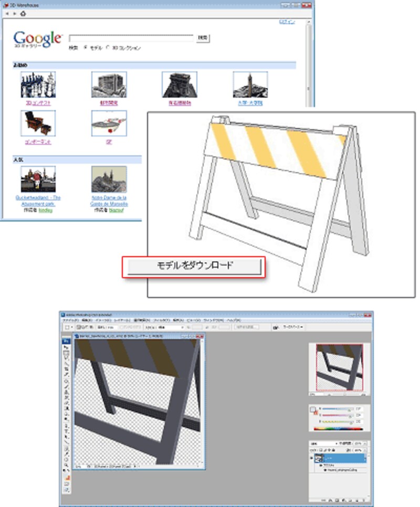Toggle visibility eye of selected layer

click(312, 458)
